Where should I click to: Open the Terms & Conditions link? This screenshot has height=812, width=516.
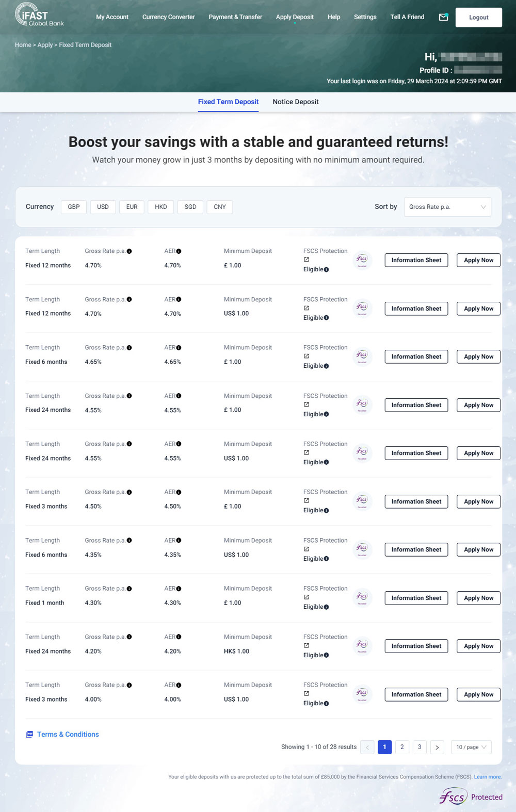pos(68,734)
